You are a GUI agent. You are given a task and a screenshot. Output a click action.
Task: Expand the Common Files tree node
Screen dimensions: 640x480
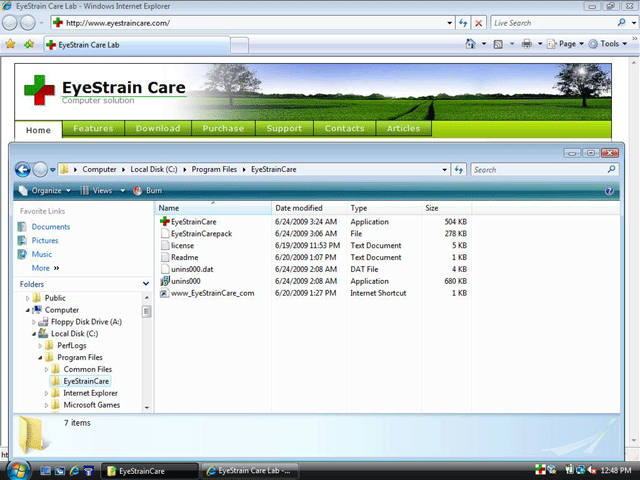tap(46, 369)
